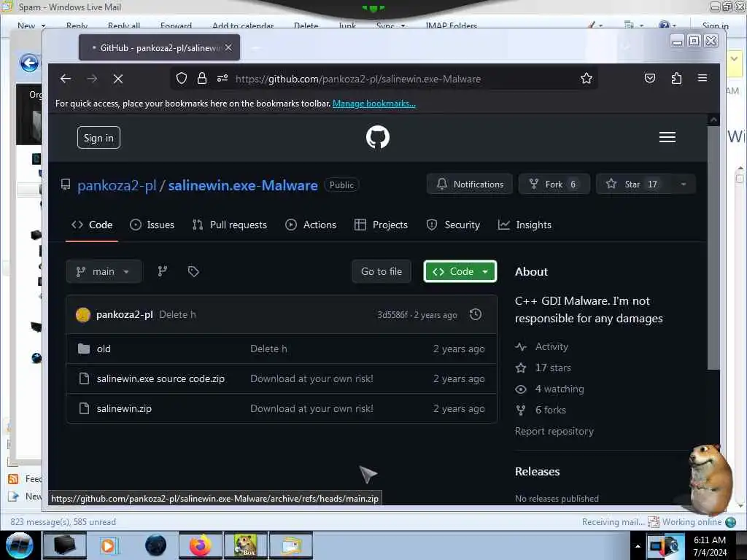View 17 stars link
Viewport: 747px width, 560px height.
coord(553,367)
